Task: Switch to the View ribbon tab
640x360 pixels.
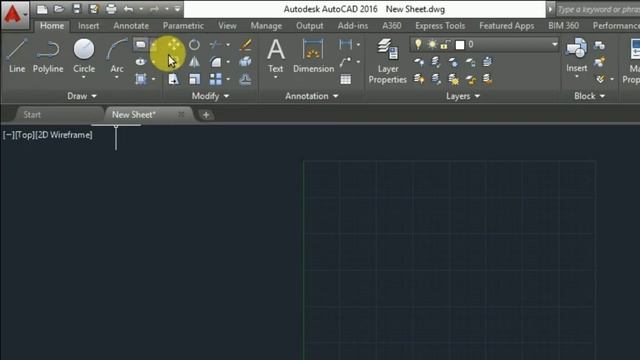Action: pyautogui.click(x=227, y=26)
